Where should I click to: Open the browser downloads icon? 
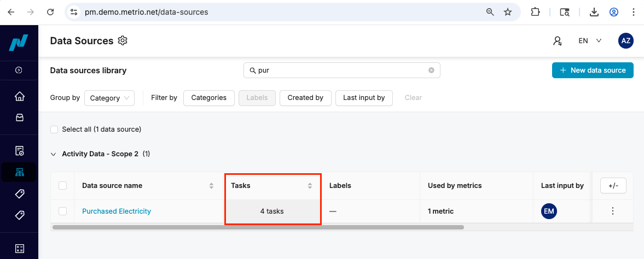coord(594,12)
